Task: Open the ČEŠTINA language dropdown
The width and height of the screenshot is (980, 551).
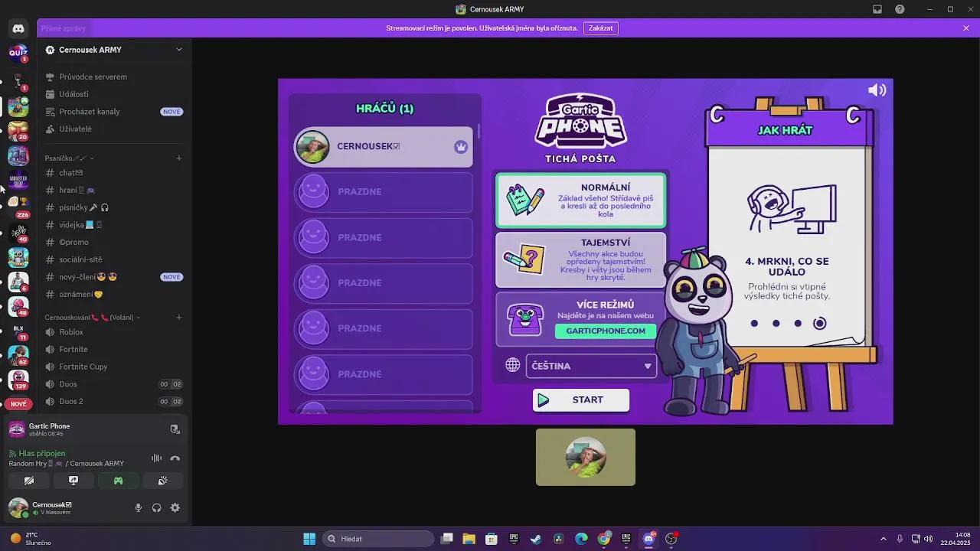Action: pyautogui.click(x=591, y=366)
